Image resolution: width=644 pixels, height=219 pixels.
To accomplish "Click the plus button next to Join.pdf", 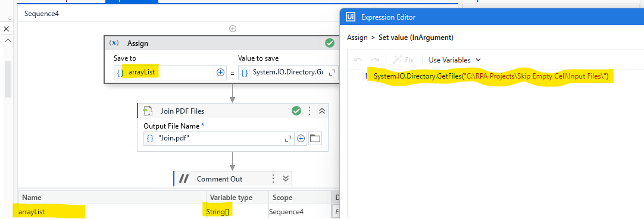I will click(301, 139).
